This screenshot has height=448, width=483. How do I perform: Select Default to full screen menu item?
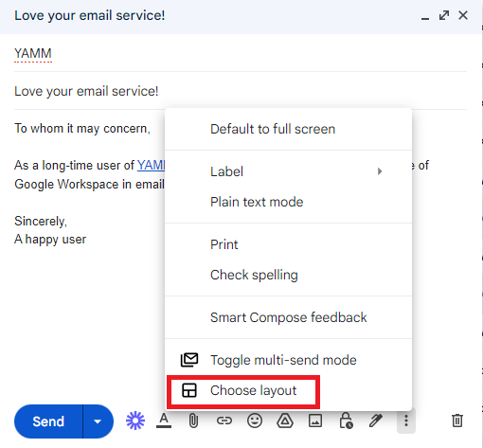[x=288, y=129]
